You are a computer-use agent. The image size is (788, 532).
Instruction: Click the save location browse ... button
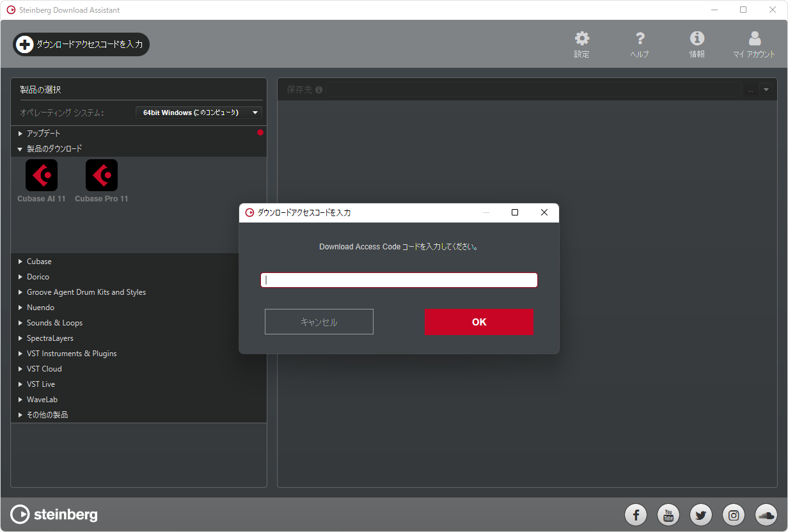[x=751, y=90]
